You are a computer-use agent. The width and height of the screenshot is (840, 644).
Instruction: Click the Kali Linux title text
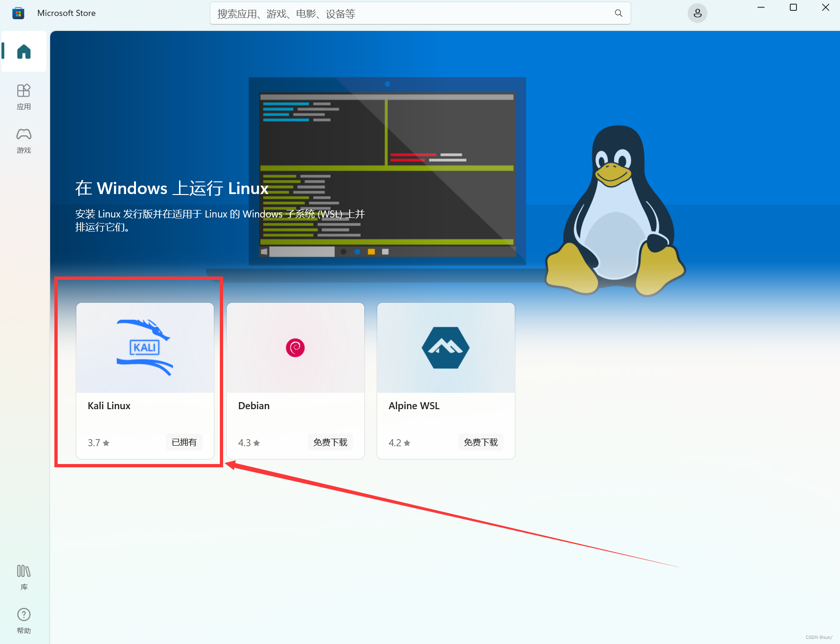(x=108, y=405)
